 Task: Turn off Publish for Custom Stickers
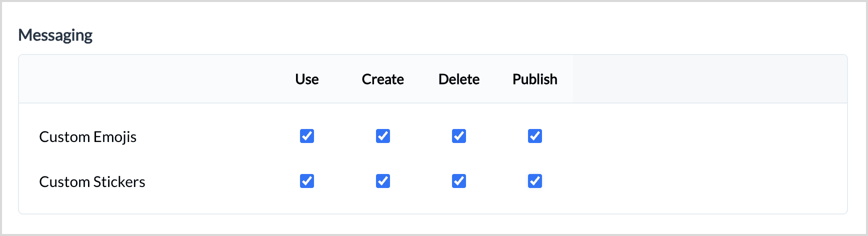point(535,181)
